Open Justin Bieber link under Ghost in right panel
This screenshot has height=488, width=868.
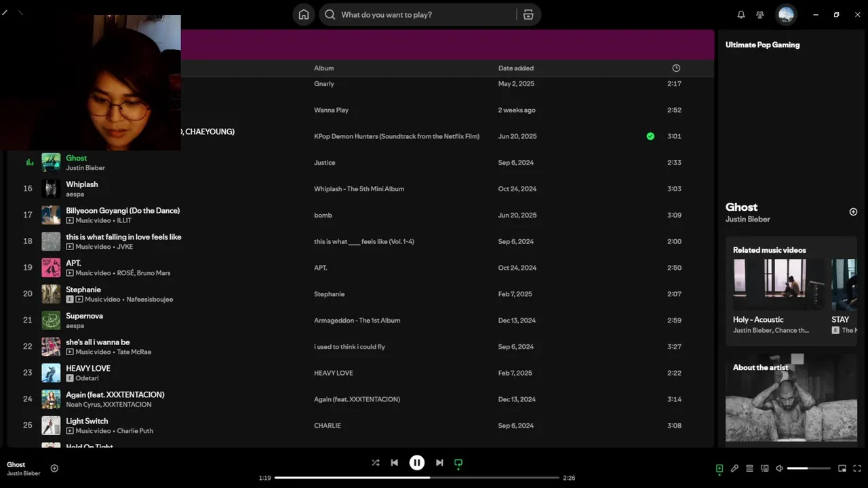click(x=748, y=219)
